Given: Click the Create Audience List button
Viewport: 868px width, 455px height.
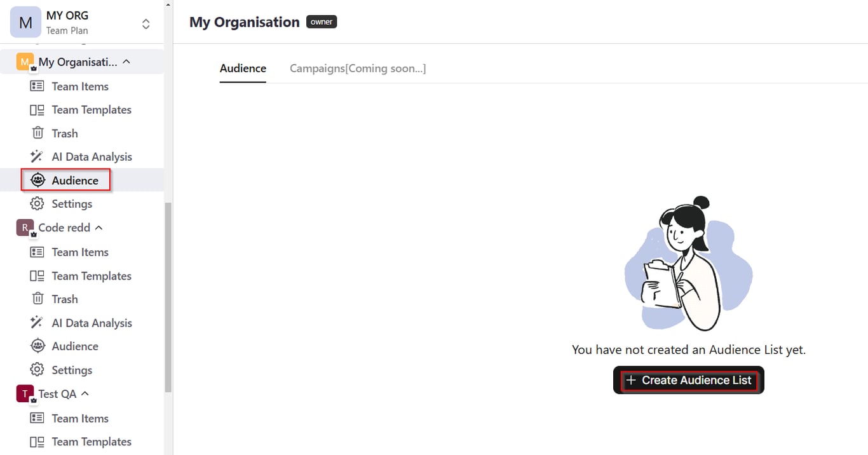Looking at the screenshot, I should [689, 380].
